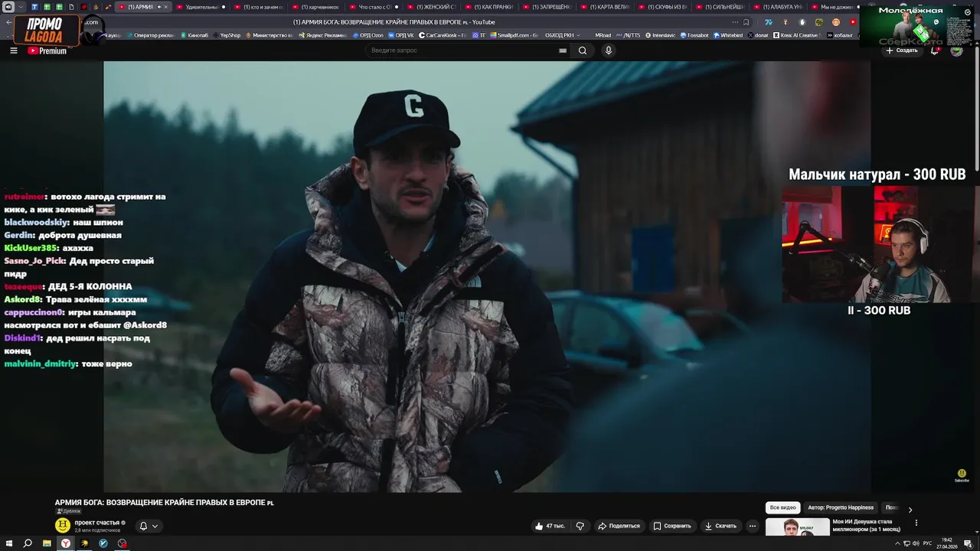The image size is (980, 551).
Task: Open the on-screen keyboard in search box
Action: (x=563, y=51)
